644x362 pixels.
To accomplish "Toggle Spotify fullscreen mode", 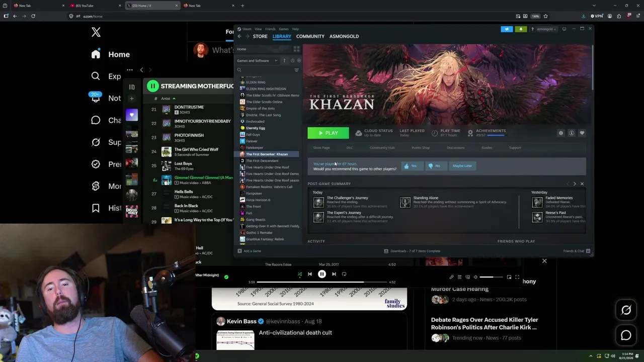I will tap(517, 277).
